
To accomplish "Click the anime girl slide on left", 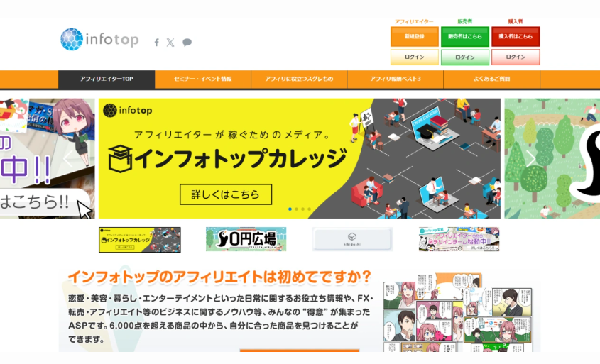I will (x=48, y=158).
